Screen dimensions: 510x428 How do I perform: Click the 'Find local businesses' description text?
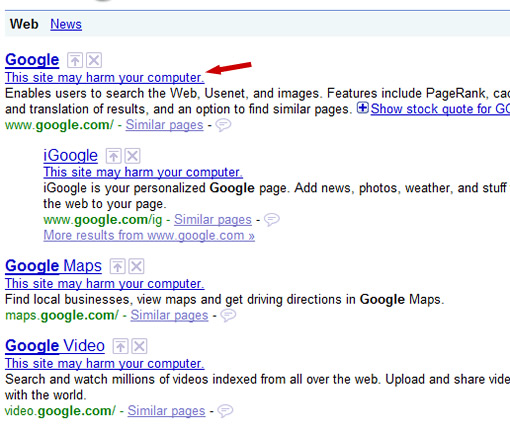pos(225,300)
